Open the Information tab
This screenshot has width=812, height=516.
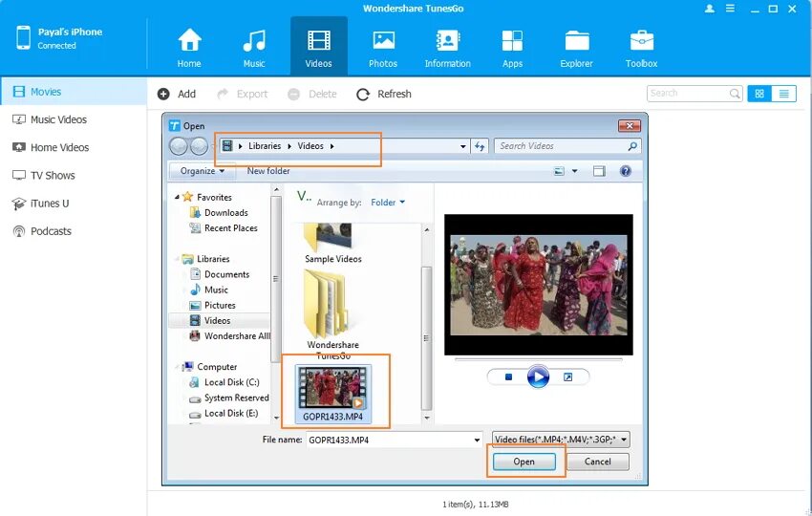pyautogui.click(x=447, y=48)
